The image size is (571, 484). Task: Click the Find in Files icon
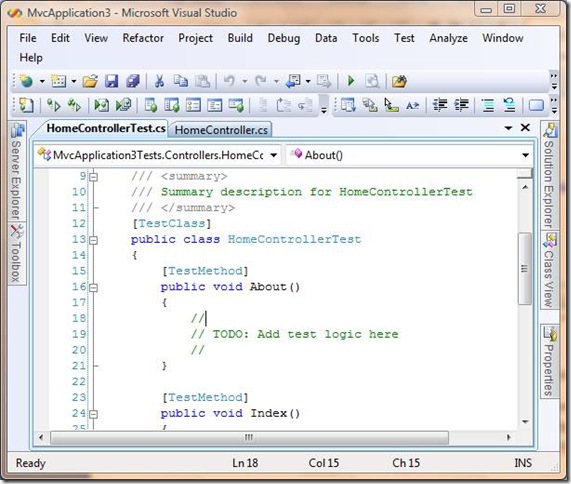pyautogui.click(x=372, y=81)
